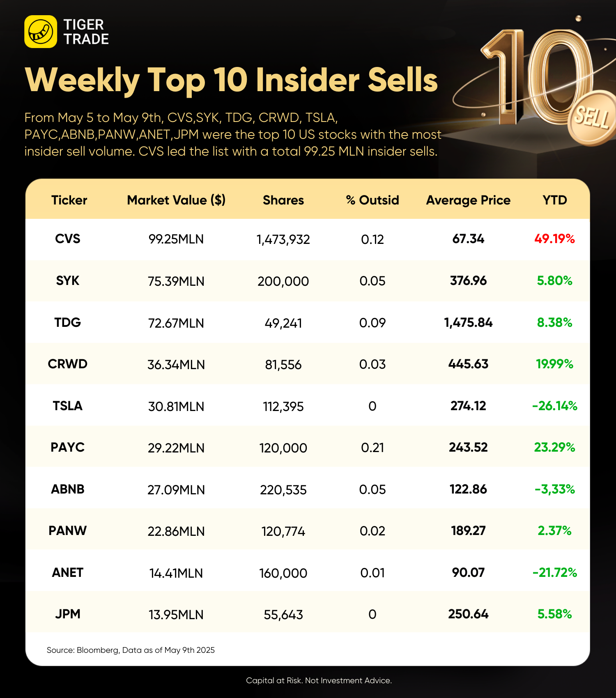Click the Average Price column header
The height and width of the screenshot is (698, 616).
(468, 200)
